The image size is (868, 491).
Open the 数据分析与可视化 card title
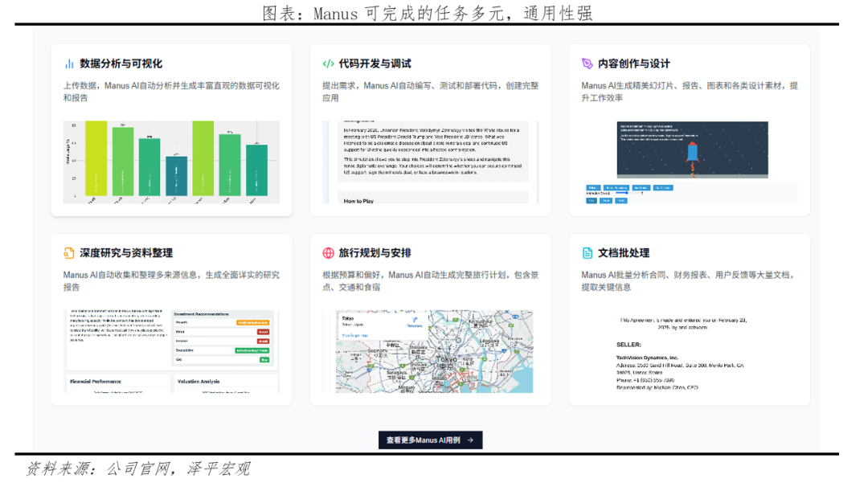pos(121,63)
